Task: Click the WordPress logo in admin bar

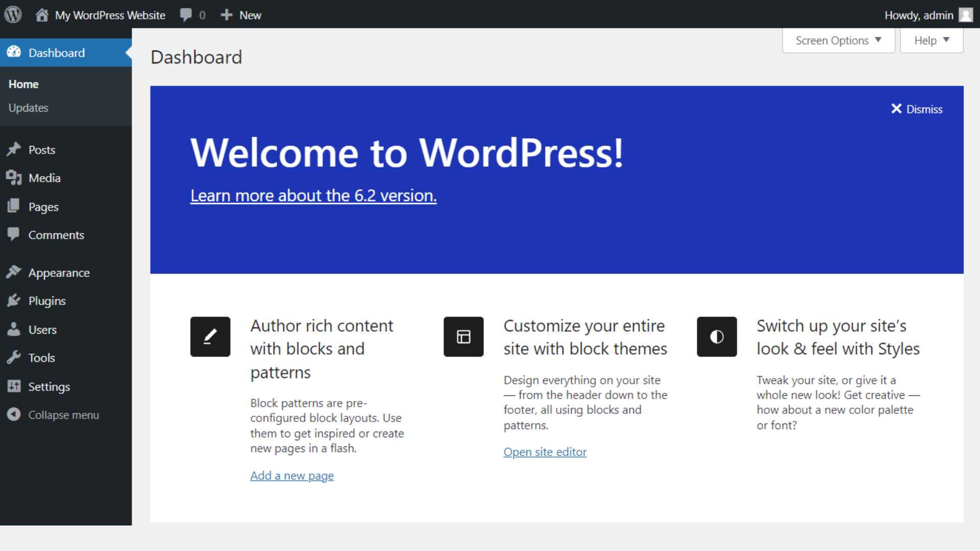Action: point(13,14)
